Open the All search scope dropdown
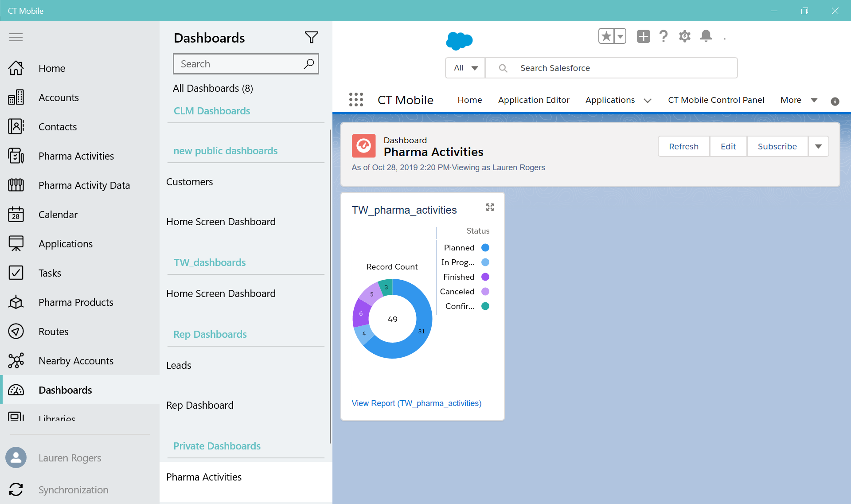 pyautogui.click(x=465, y=68)
